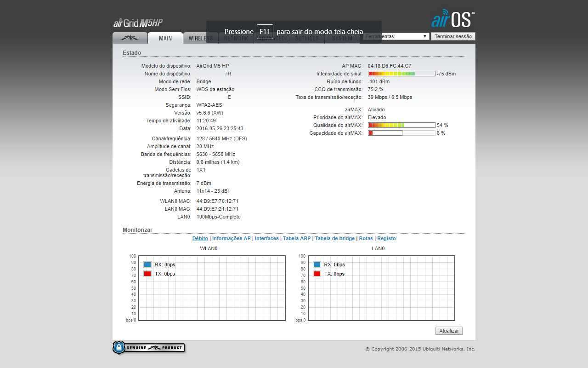
Task: Click the Capacidade do airMAX bar
Action: click(401, 133)
